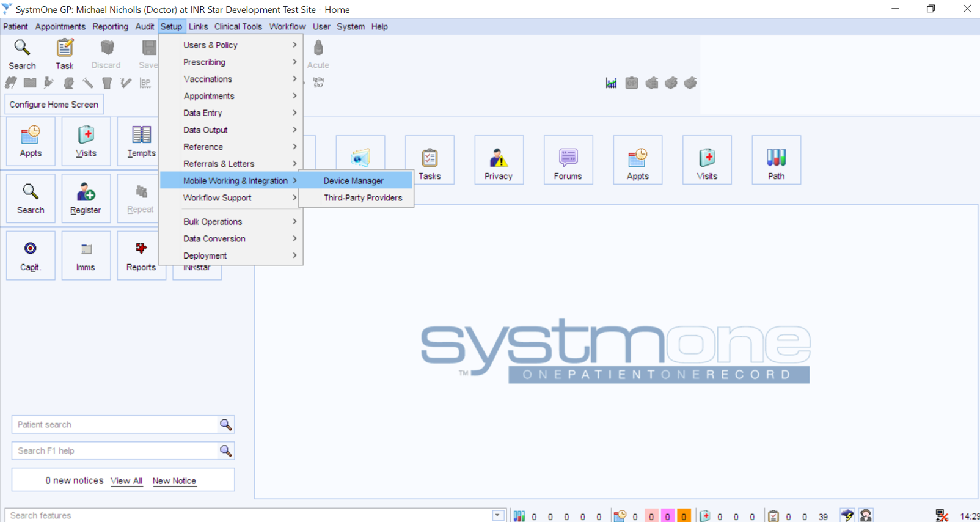Click the magenta 0 status bar counter
This screenshot has height=522, width=980.
point(667,516)
